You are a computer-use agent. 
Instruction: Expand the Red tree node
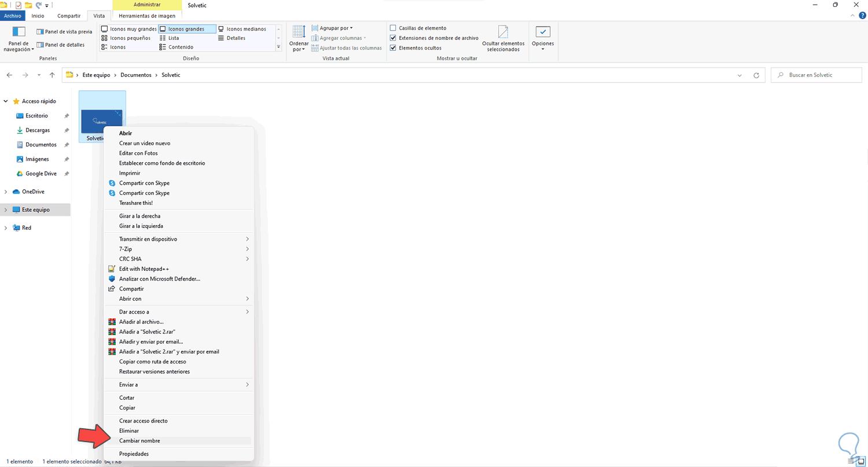[x=6, y=228]
